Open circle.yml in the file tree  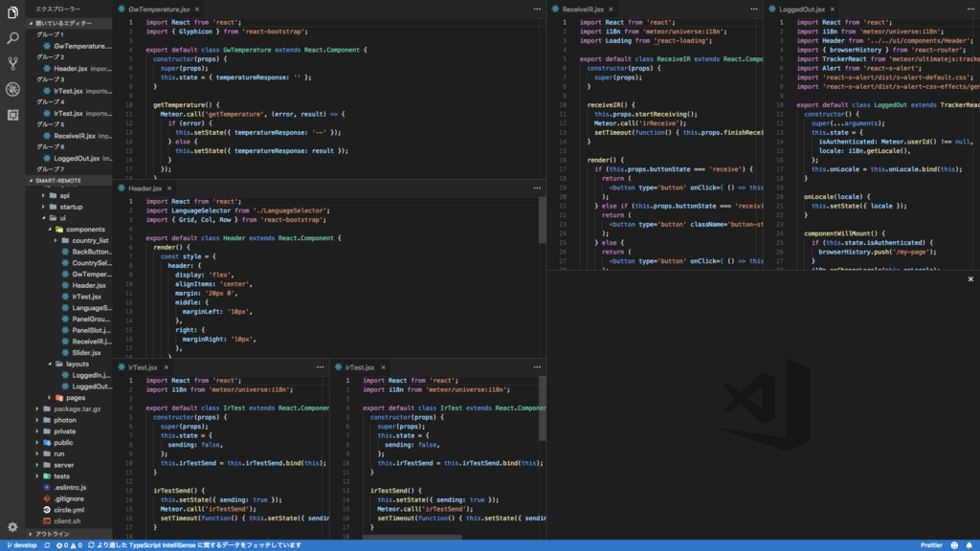point(69,510)
